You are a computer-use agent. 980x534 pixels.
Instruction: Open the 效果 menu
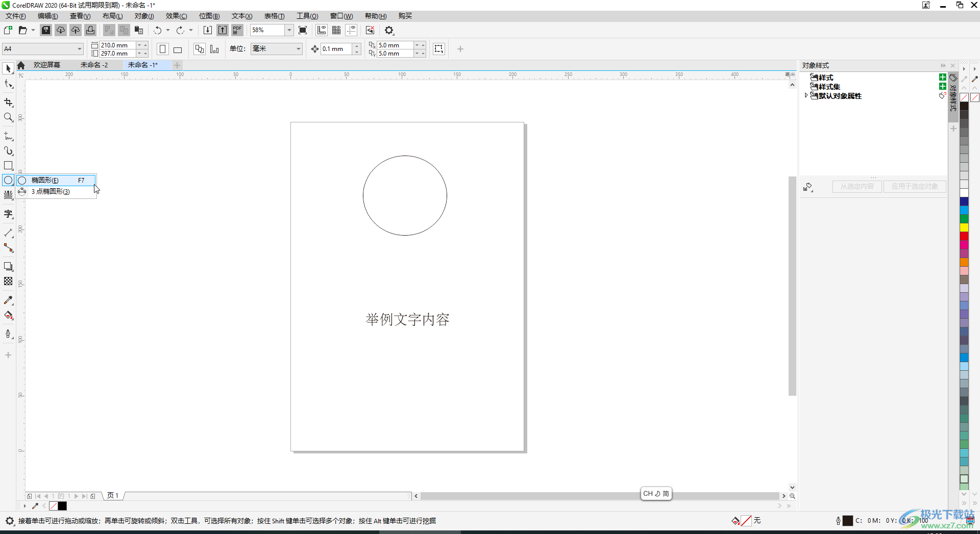coord(176,16)
